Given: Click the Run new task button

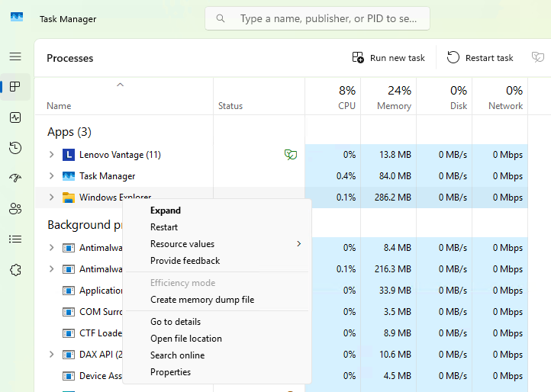Looking at the screenshot, I should [x=388, y=58].
